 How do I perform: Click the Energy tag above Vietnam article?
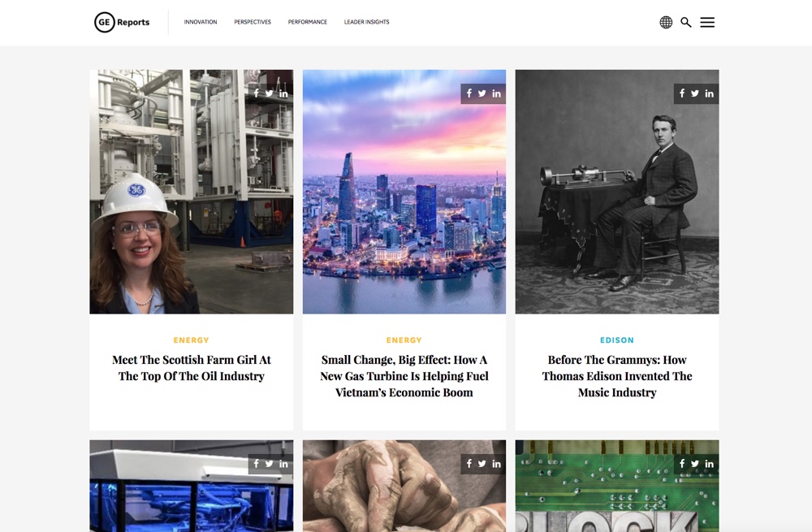404,340
